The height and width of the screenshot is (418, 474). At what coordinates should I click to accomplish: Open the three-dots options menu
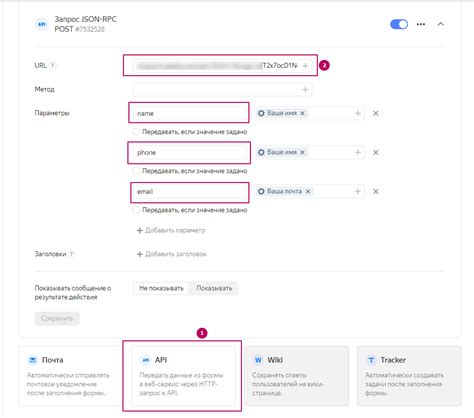coord(421,24)
